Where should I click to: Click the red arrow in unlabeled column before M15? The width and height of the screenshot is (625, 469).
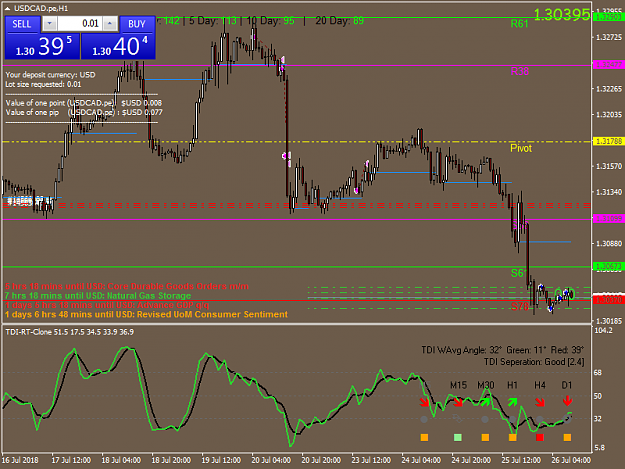[x=424, y=402]
